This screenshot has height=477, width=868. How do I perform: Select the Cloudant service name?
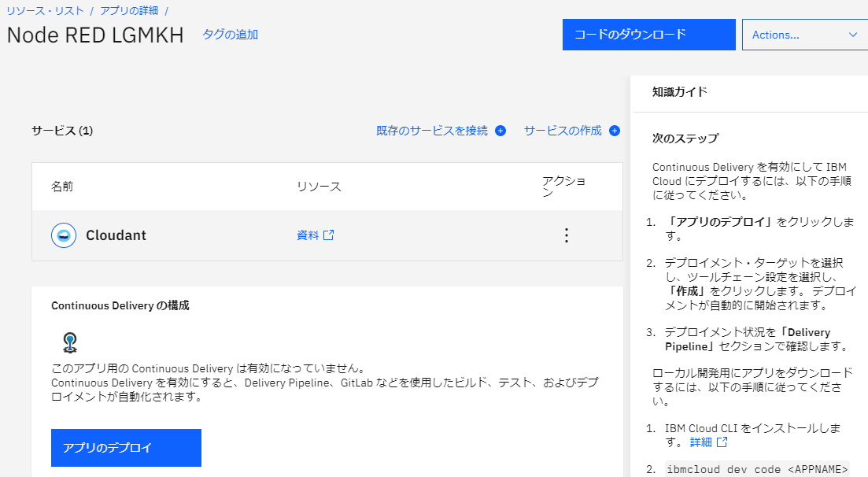coord(116,235)
